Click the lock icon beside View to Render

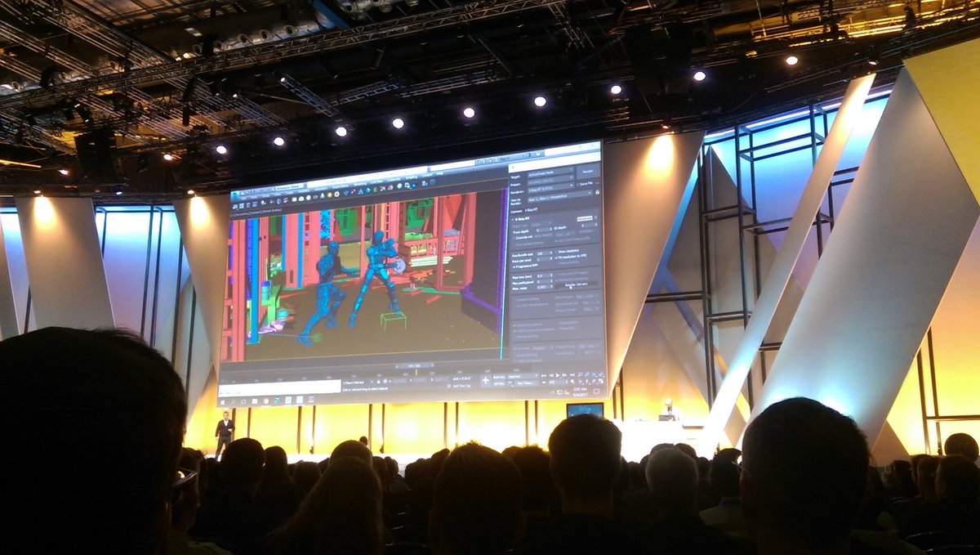tap(598, 192)
